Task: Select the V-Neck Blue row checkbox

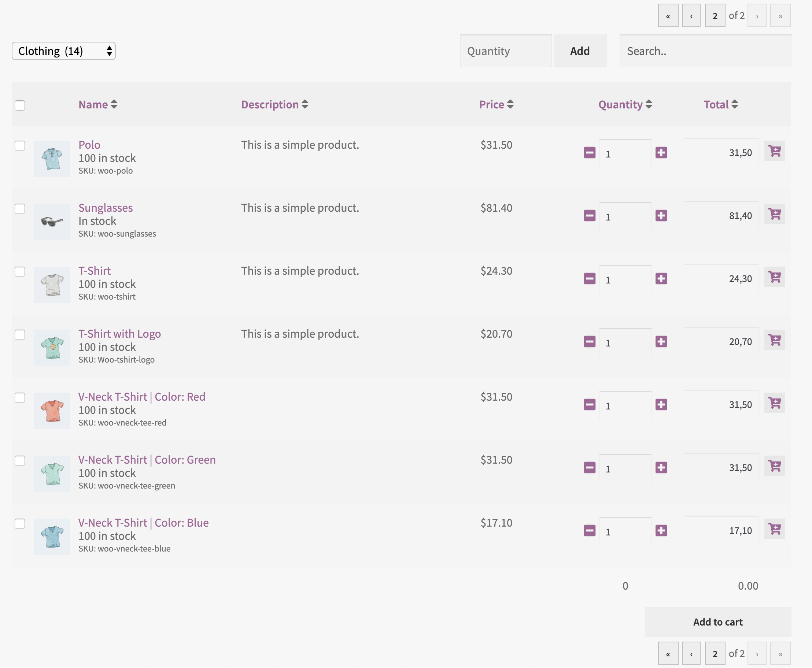Action: [20, 524]
